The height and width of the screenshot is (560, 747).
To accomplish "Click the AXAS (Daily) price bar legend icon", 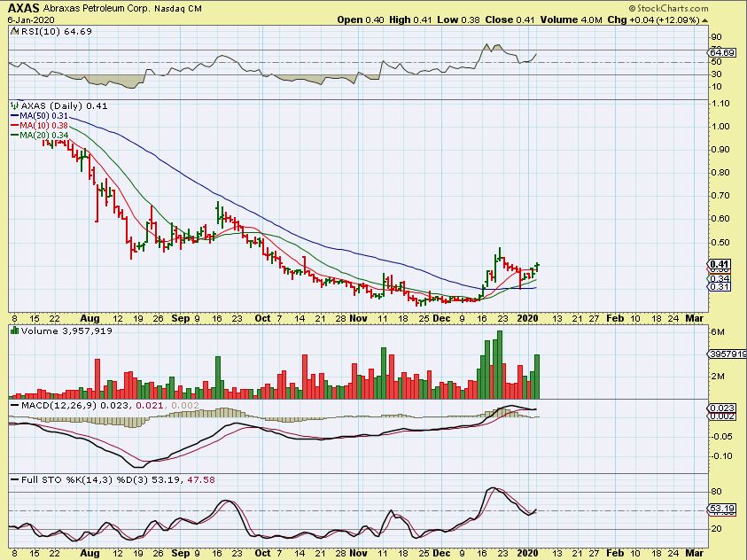I will tap(14, 105).
